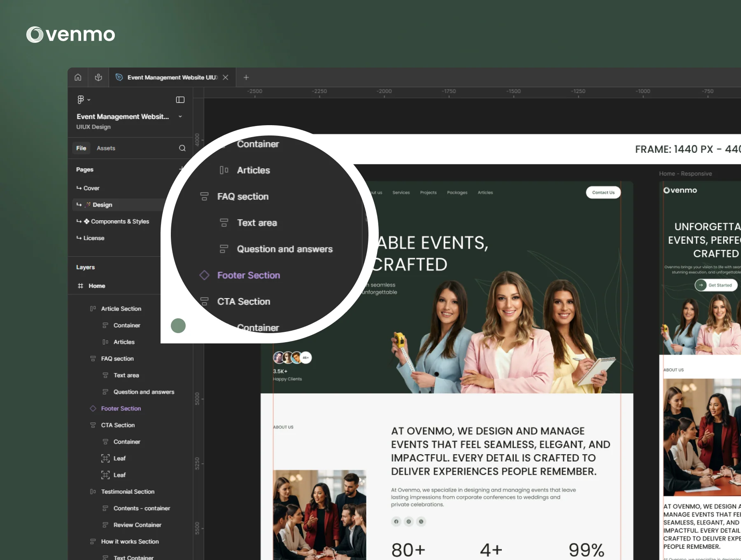Click the first social icon under description
Viewport: 741px width, 560px height.
coord(396,521)
